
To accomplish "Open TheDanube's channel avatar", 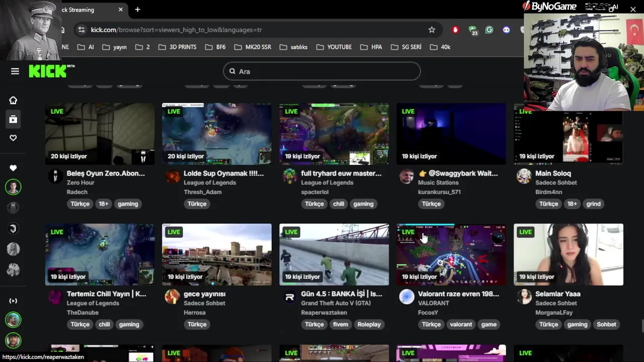I will click(55, 297).
